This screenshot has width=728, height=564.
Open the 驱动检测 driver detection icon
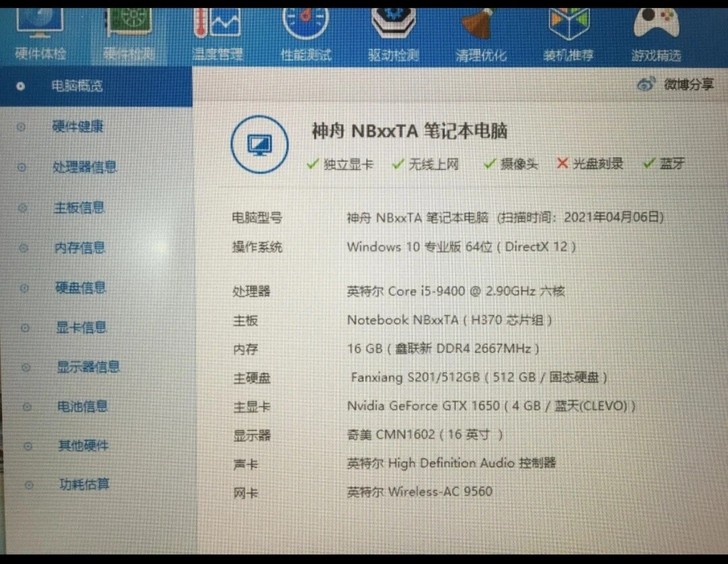tap(393, 35)
